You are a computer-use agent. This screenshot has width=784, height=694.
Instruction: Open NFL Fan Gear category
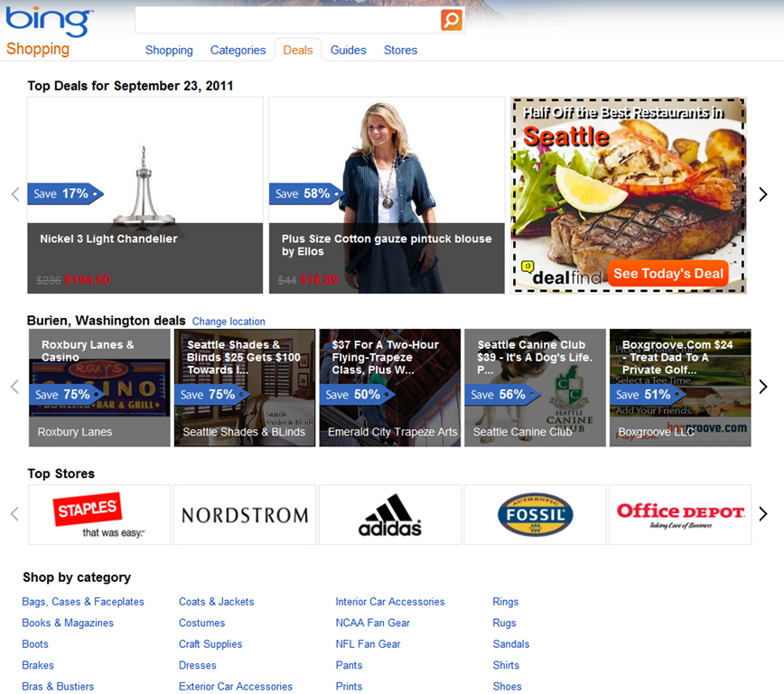368,644
